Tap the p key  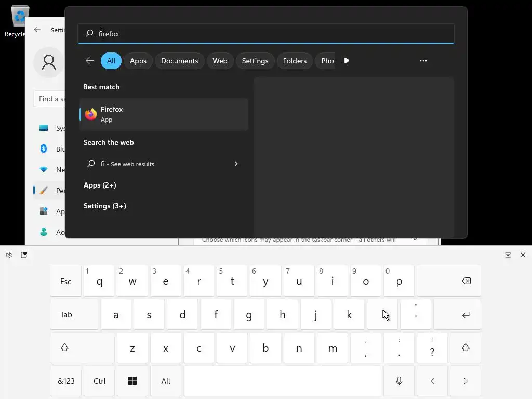coord(398,281)
